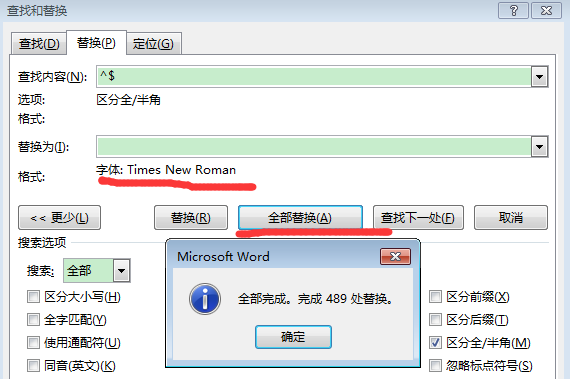Click the 区分全/半角 options text
Viewport: 570px width, 379px height.
128,100
